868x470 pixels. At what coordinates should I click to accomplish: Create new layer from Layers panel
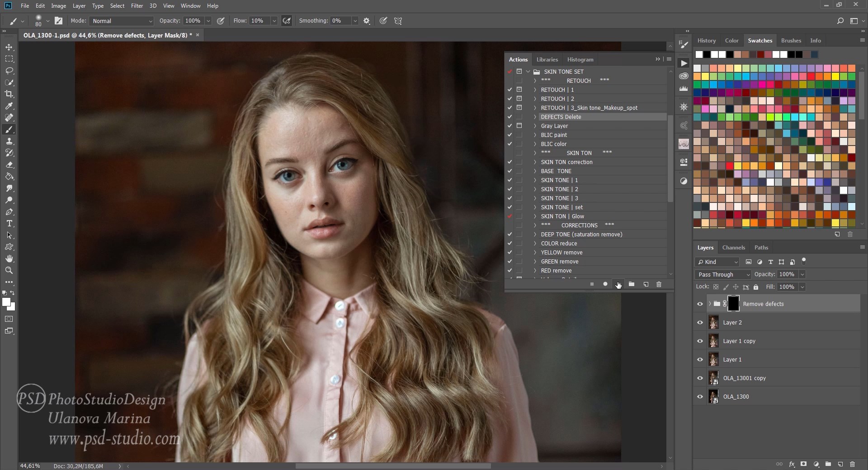click(x=840, y=464)
